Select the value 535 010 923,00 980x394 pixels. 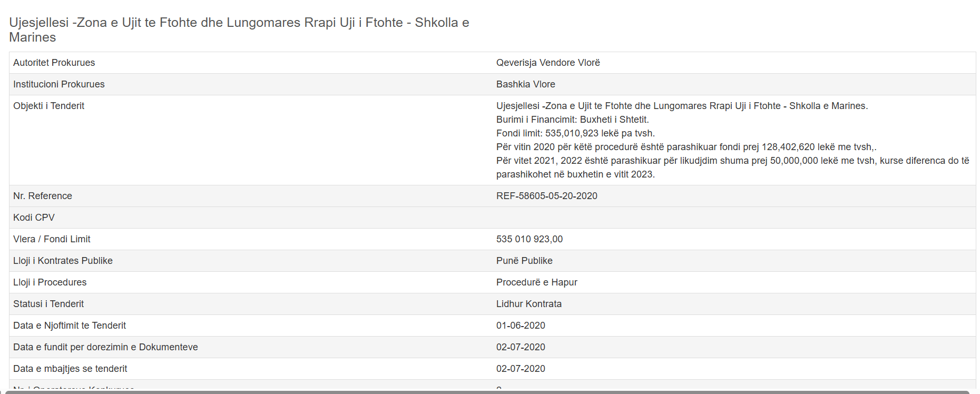(529, 239)
